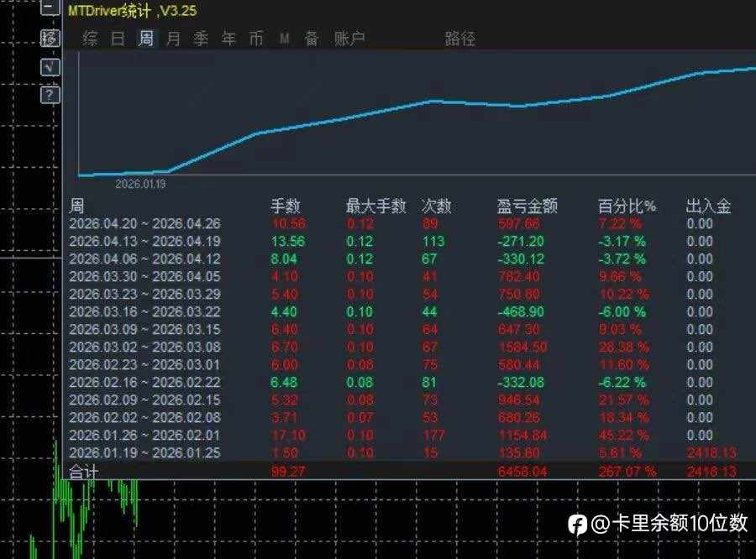
Task: Click the 手数 column header
Action: pos(286,206)
